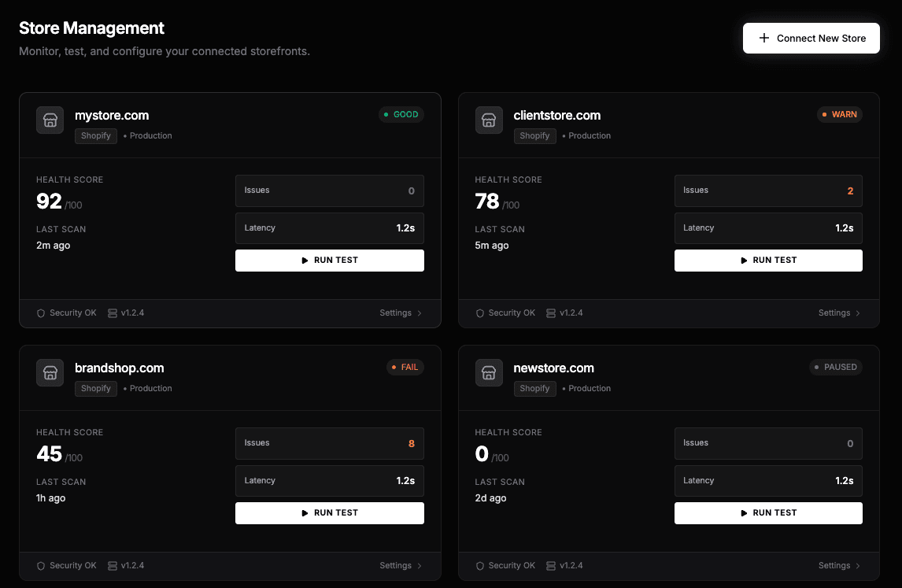Expand Settings for brandshop.com
Viewport: 902px width, 588px height.
401,566
